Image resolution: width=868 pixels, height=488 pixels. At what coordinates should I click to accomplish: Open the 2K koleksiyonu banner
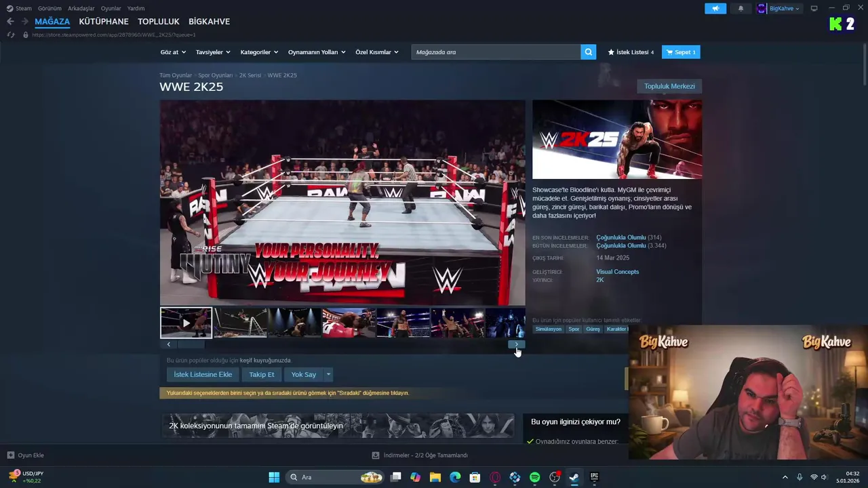click(337, 426)
